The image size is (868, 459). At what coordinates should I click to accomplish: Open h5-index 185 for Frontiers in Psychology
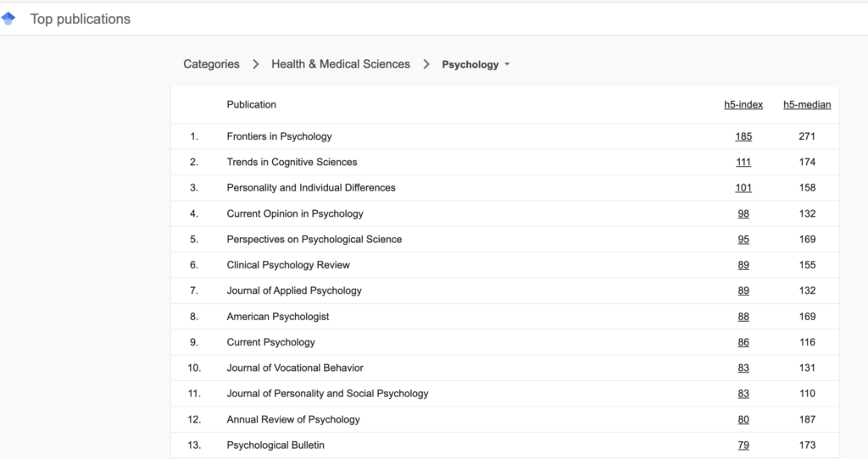click(x=743, y=136)
